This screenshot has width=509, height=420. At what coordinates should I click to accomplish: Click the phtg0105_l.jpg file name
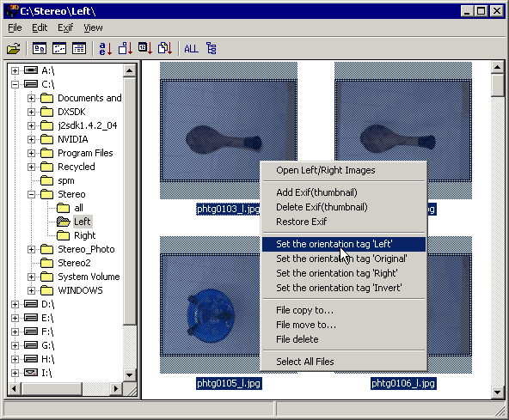click(x=229, y=383)
